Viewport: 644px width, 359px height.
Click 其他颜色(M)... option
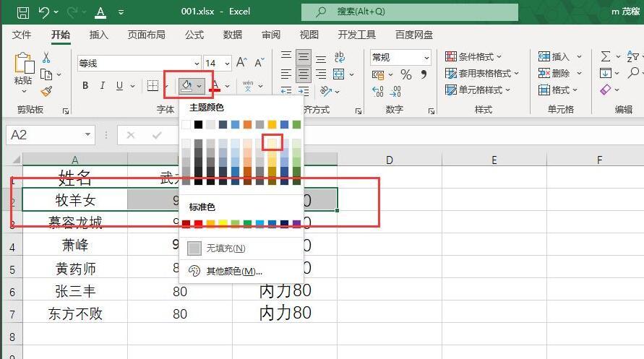tap(241, 271)
